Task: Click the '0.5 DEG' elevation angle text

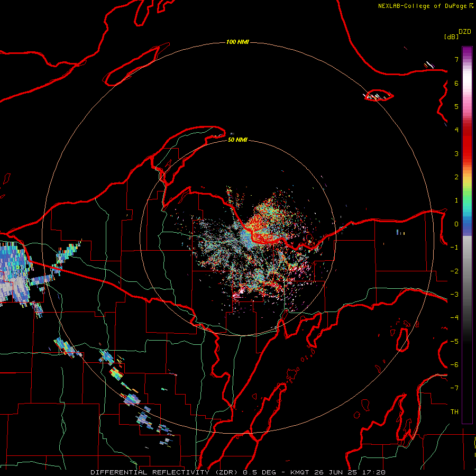Action: (260, 472)
